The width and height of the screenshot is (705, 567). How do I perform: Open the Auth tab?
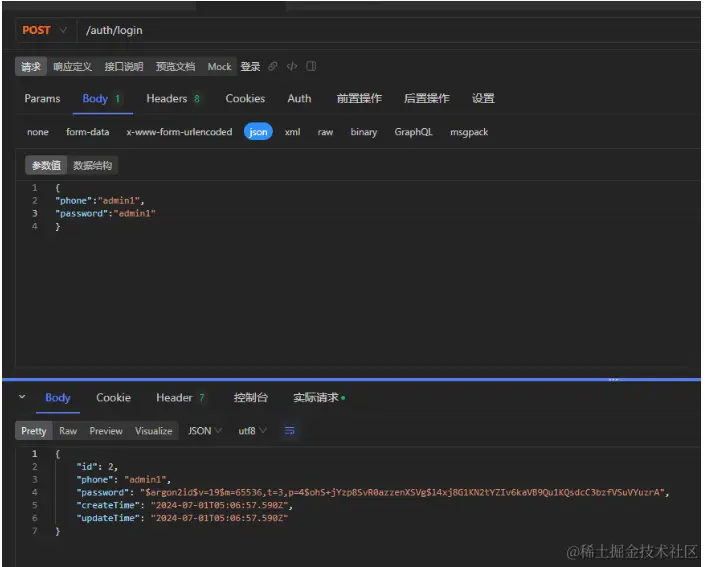pyautogui.click(x=299, y=98)
